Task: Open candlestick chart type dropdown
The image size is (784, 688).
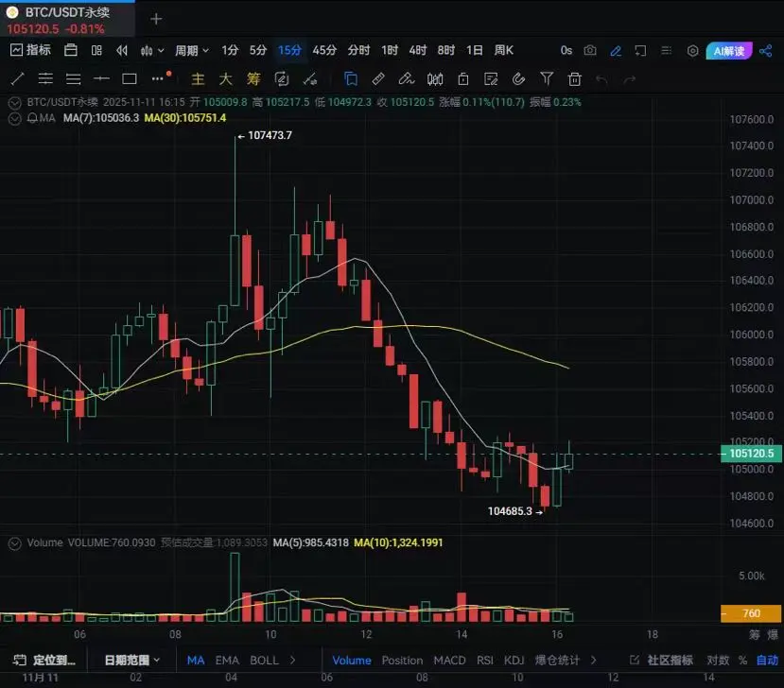Action: 152,50
